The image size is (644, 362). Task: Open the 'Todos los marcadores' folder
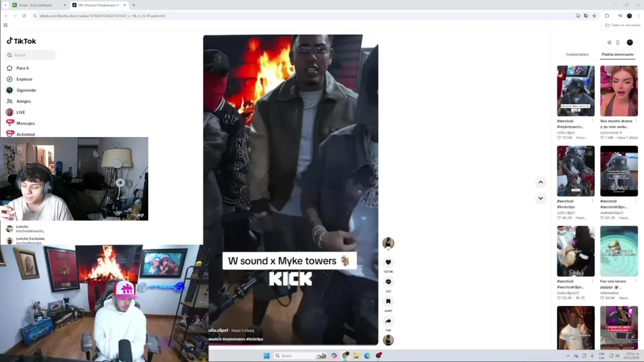[x=622, y=25]
